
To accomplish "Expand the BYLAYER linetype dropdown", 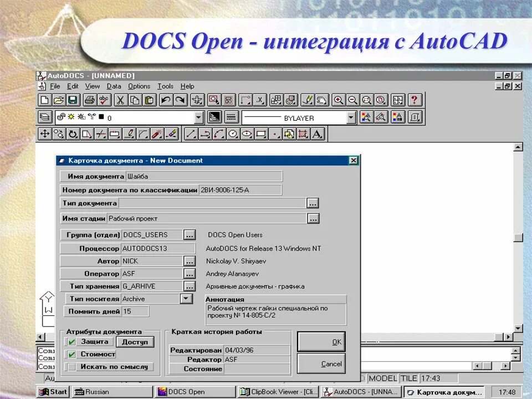I will [x=351, y=117].
